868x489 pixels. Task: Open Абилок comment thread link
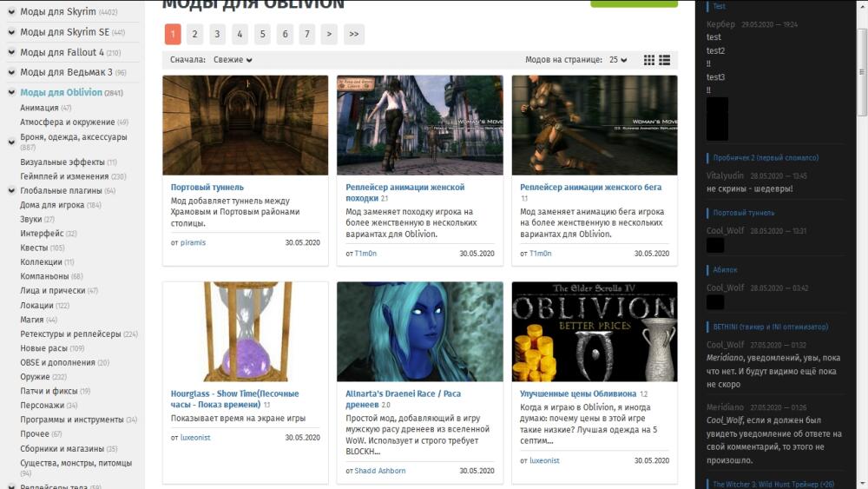[x=725, y=270]
